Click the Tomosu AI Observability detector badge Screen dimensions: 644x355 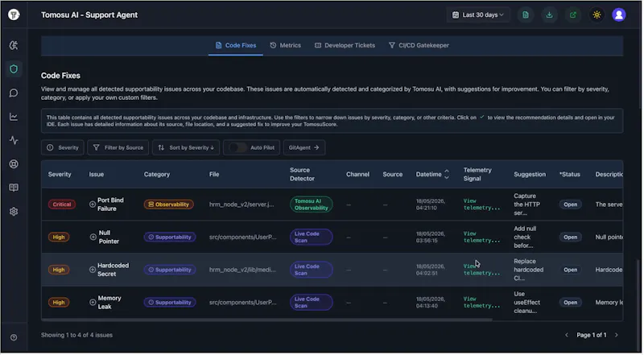[x=312, y=204]
